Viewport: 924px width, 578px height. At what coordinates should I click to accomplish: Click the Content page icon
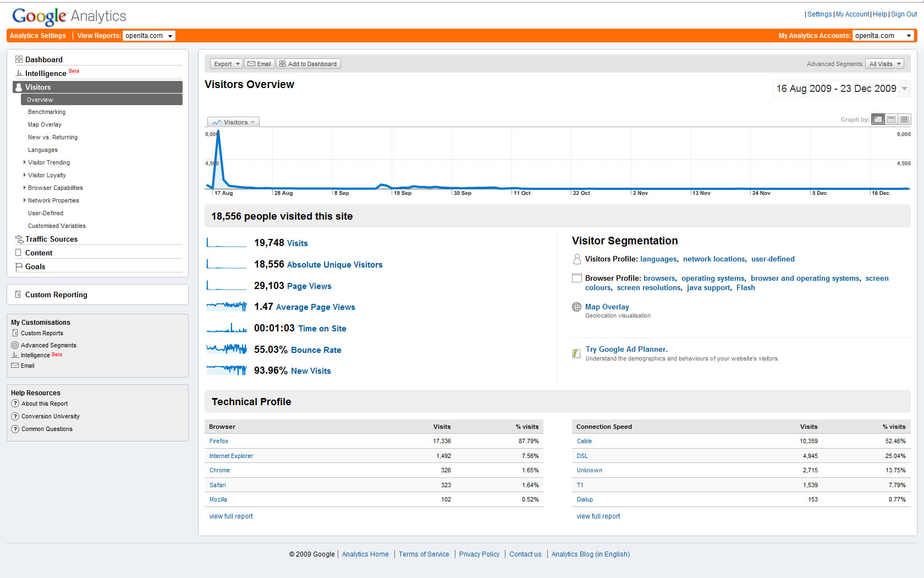pos(18,253)
